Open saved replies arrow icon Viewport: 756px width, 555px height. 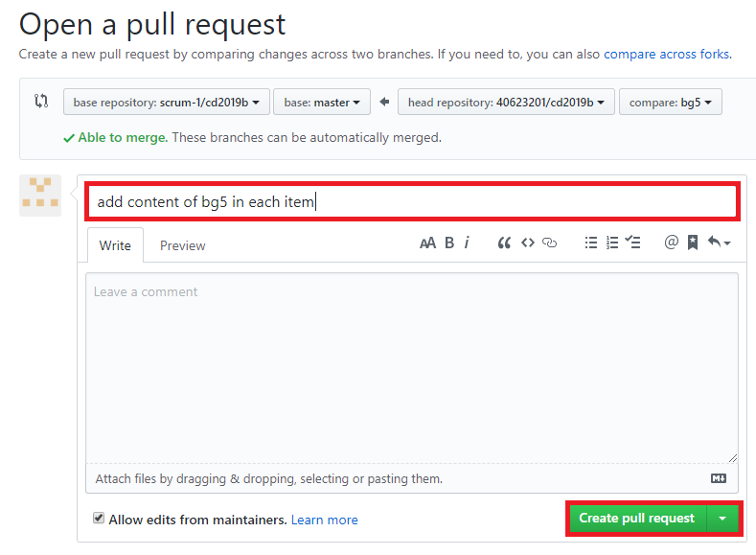point(719,243)
